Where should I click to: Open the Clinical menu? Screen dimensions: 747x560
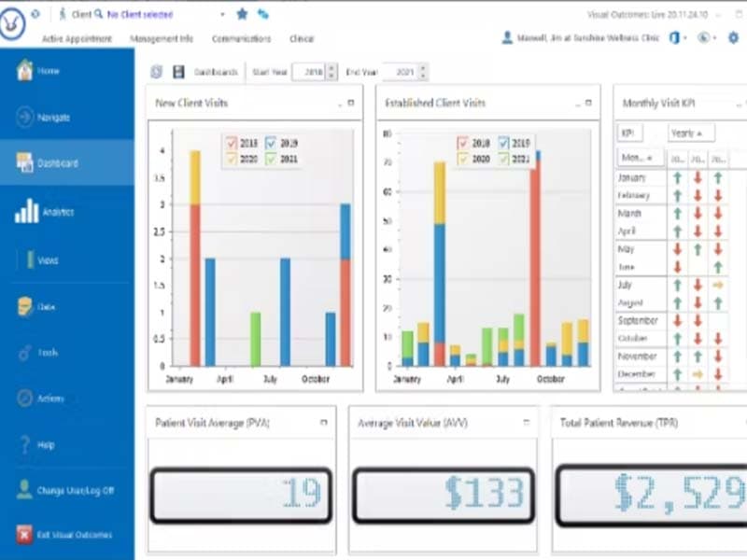[302, 38]
